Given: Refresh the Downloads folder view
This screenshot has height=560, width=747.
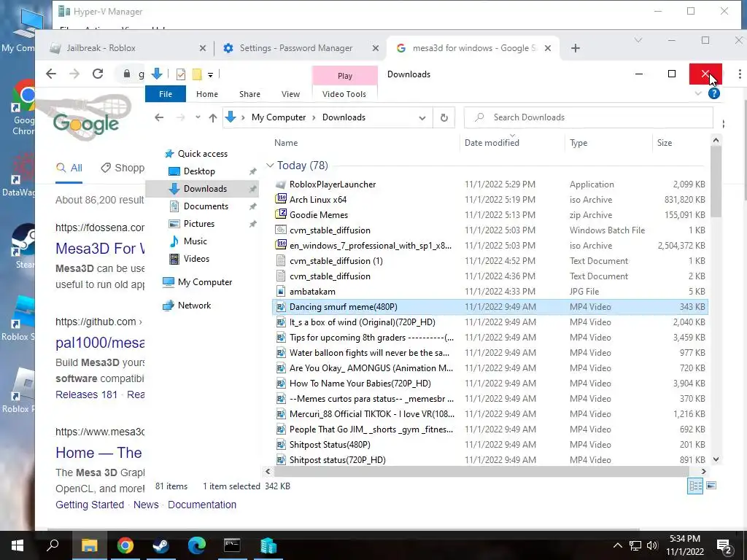Looking at the screenshot, I should pyautogui.click(x=444, y=117).
